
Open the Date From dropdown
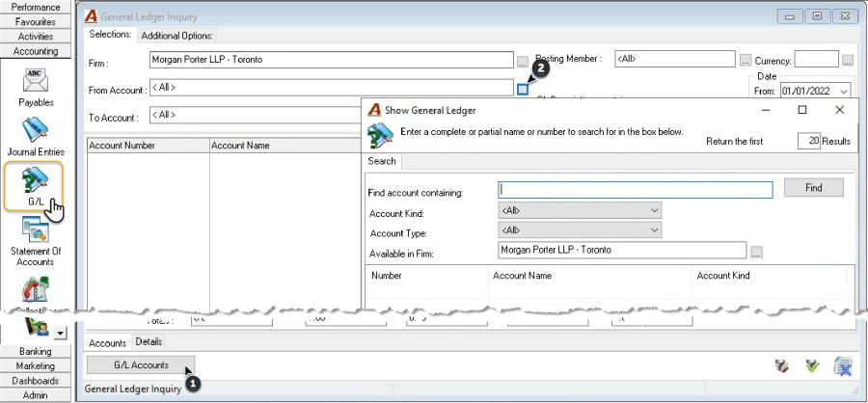point(844,91)
